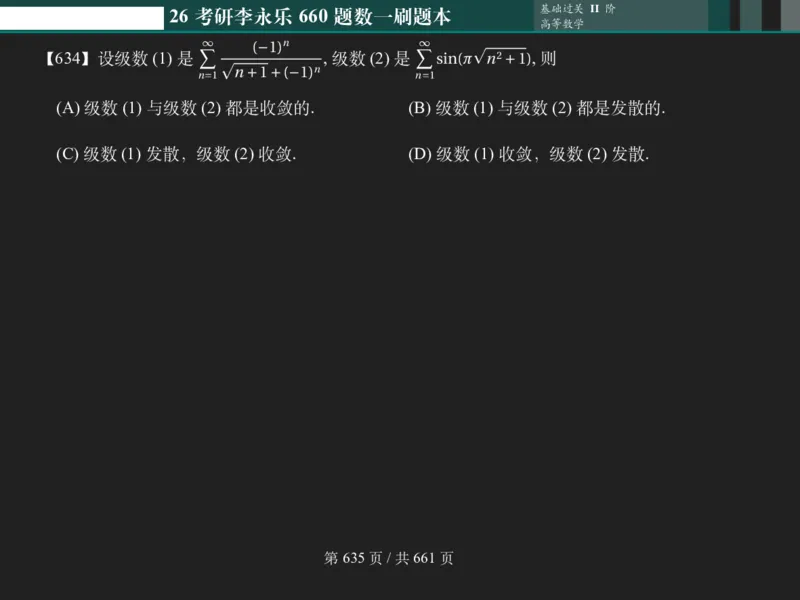Click the series (1) summation formula
The width and height of the screenshot is (800, 600).
click(x=265, y=58)
